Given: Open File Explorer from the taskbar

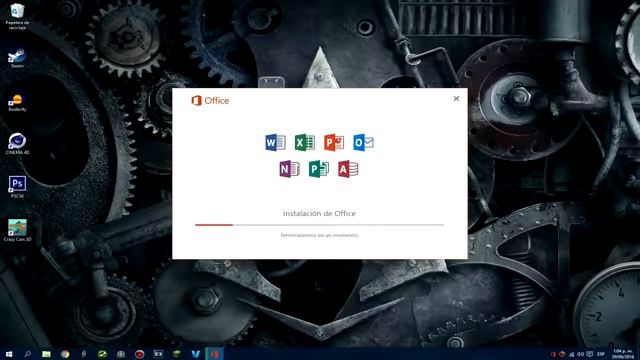Looking at the screenshot, I should pos(46,354).
